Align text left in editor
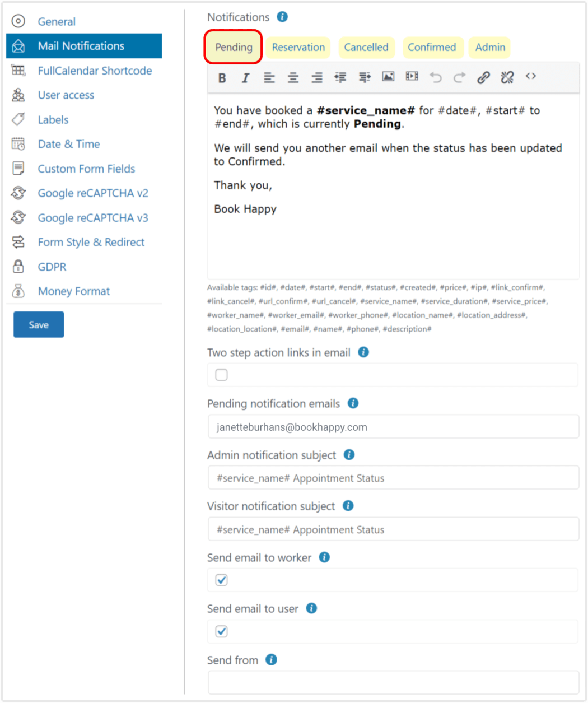588x703 pixels. tap(269, 78)
